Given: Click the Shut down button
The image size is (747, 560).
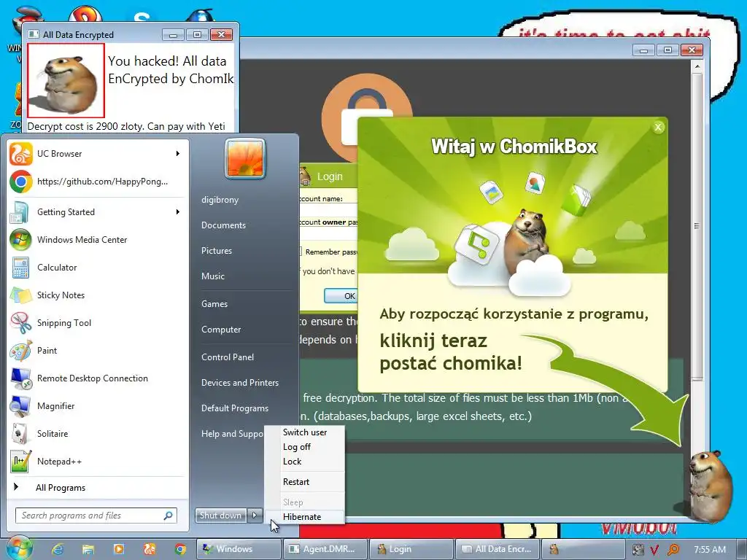Looking at the screenshot, I should pyautogui.click(x=220, y=515).
